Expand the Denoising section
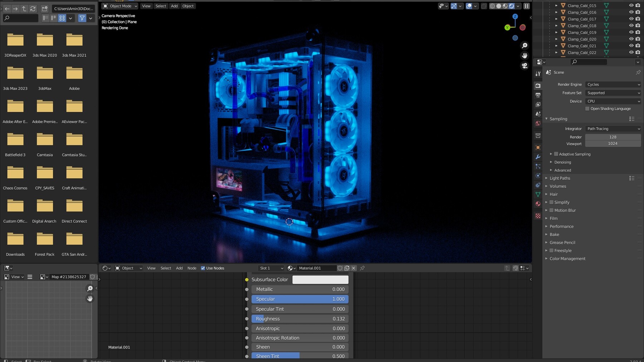 (x=562, y=162)
